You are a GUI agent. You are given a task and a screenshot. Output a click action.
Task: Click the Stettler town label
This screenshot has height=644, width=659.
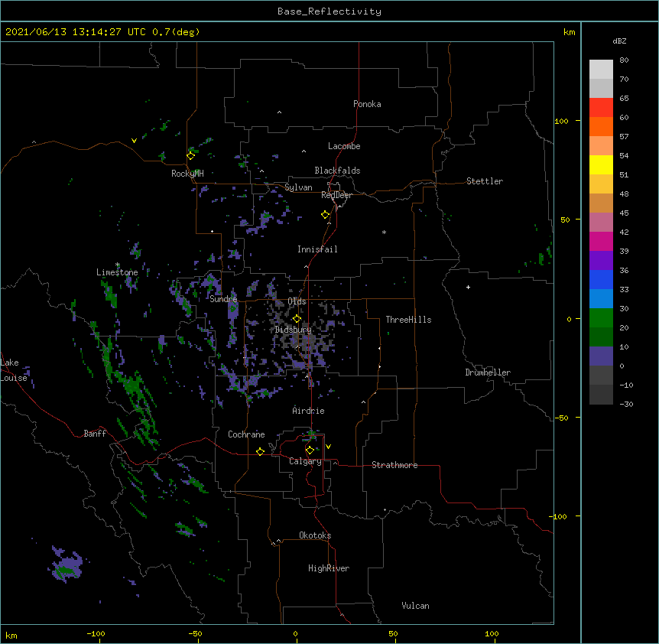[x=485, y=181]
